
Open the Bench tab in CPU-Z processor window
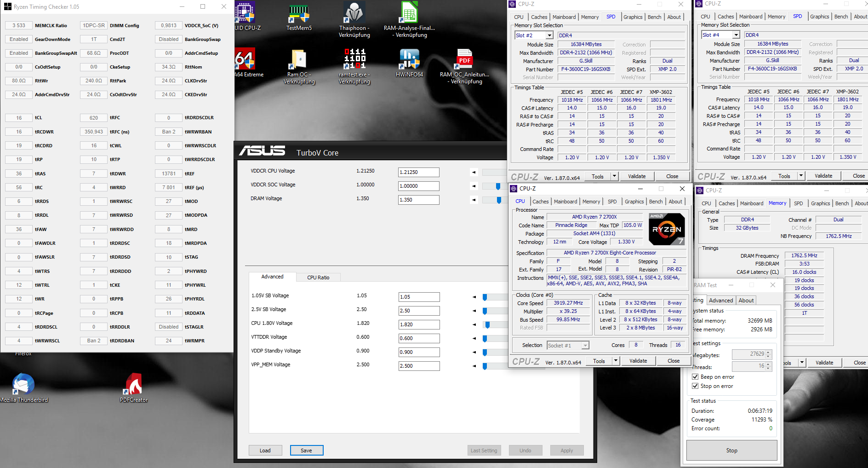[x=656, y=202]
